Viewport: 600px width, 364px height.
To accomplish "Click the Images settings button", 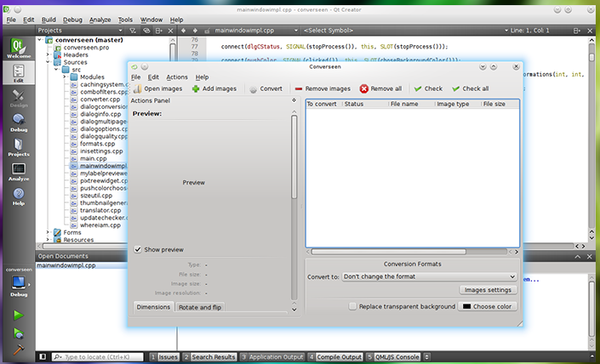I will click(488, 290).
